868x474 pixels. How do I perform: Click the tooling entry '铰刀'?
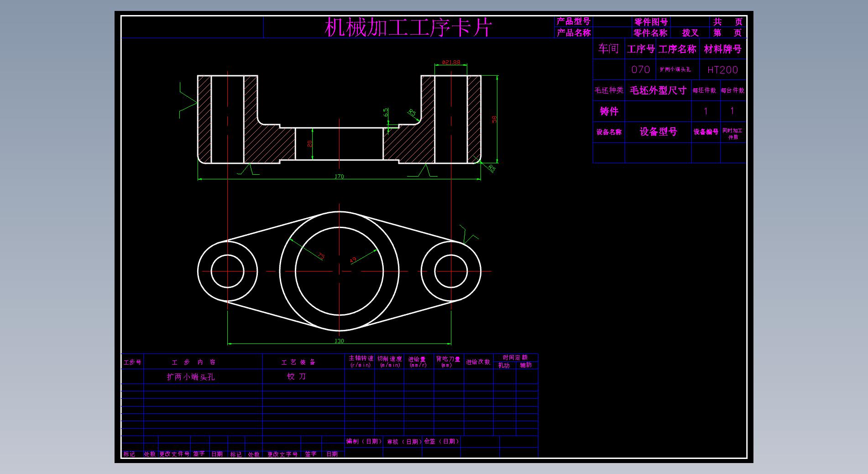point(296,376)
